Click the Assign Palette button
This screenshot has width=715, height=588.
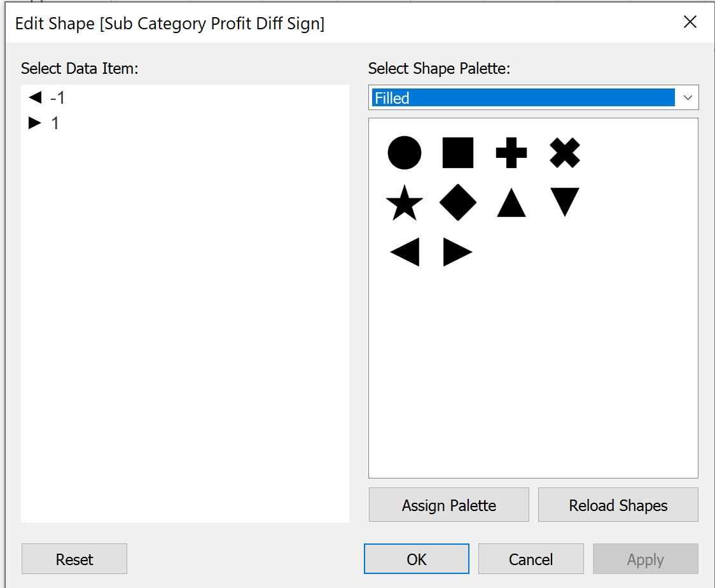click(449, 505)
